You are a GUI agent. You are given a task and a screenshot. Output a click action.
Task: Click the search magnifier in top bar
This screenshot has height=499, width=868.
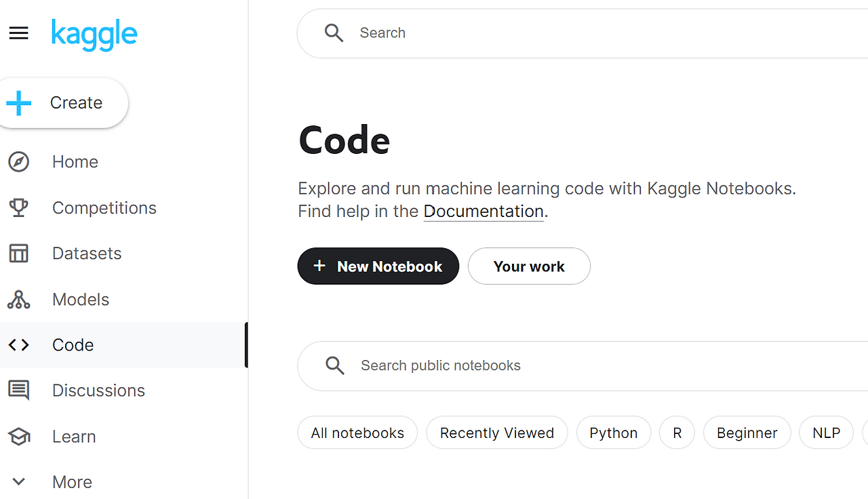tap(334, 33)
